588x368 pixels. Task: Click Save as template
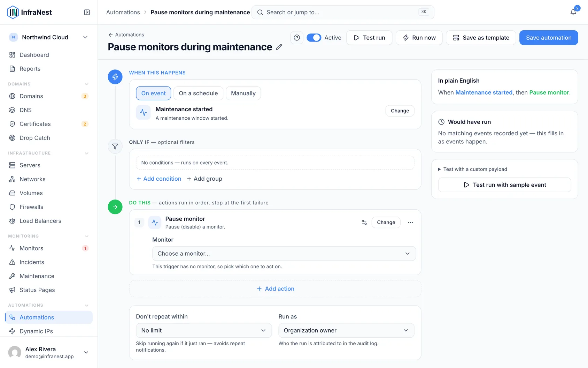[x=481, y=38]
